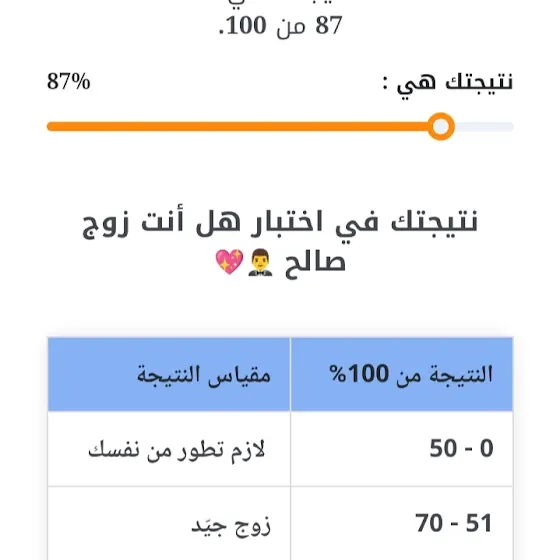Click the 87% percentage label

click(x=69, y=81)
